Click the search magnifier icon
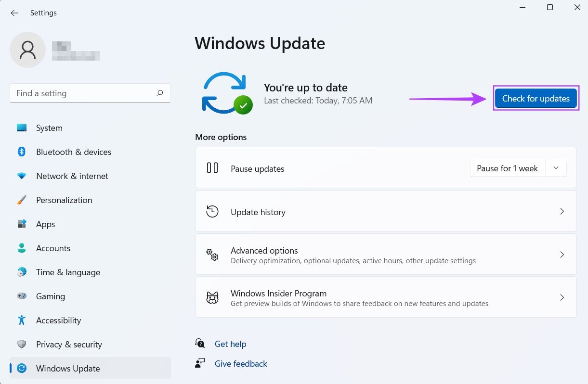Screen dimensions: 588x384 click(160, 93)
